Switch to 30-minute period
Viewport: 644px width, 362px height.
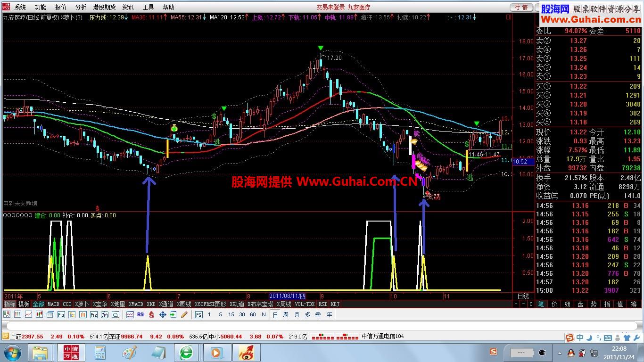click(x=242, y=314)
